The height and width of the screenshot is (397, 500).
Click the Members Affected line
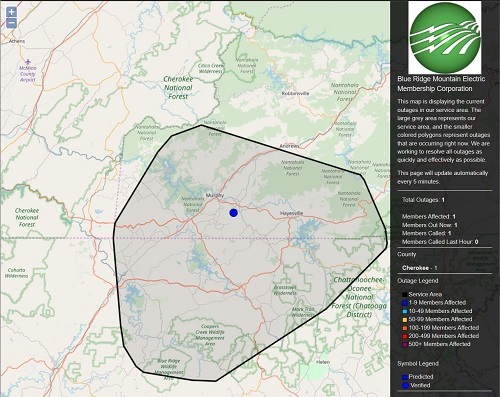coord(429,216)
